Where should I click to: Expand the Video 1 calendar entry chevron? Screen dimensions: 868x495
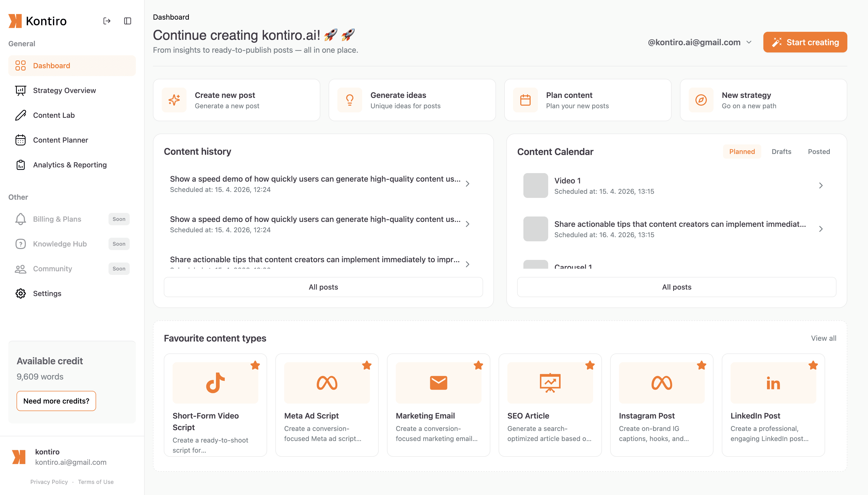pyautogui.click(x=820, y=185)
